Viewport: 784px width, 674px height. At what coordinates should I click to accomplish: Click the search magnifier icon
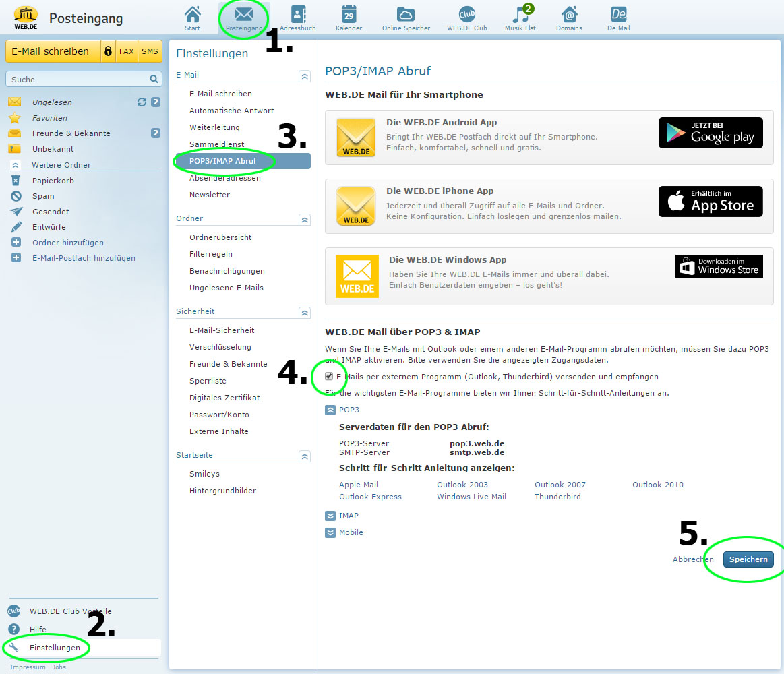coord(154,79)
